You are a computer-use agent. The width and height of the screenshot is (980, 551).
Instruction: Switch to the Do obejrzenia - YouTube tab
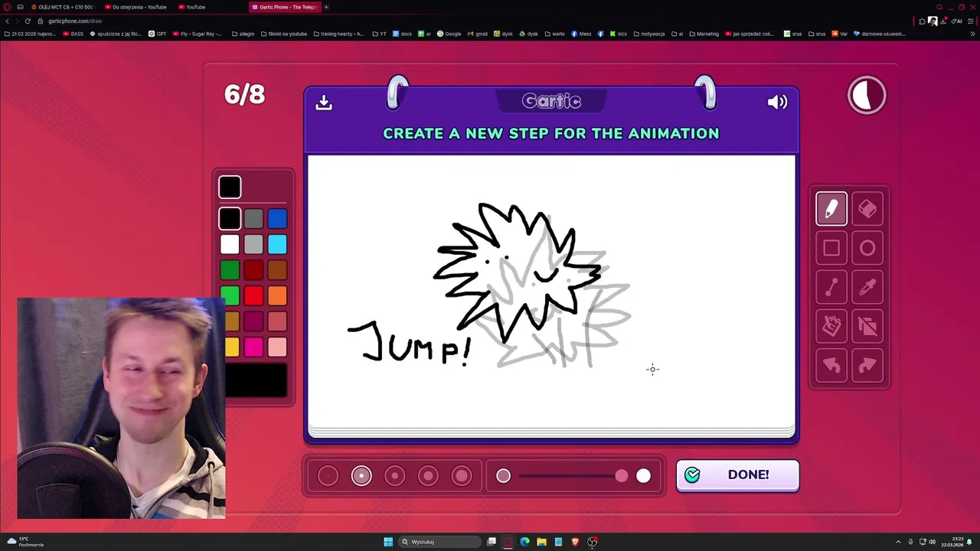(x=135, y=7)
